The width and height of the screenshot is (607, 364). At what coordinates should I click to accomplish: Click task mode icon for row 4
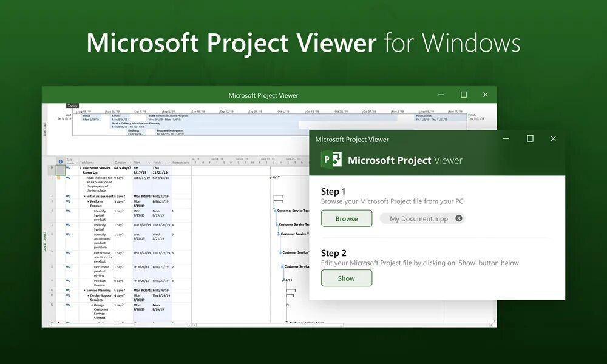pos(68,211)
